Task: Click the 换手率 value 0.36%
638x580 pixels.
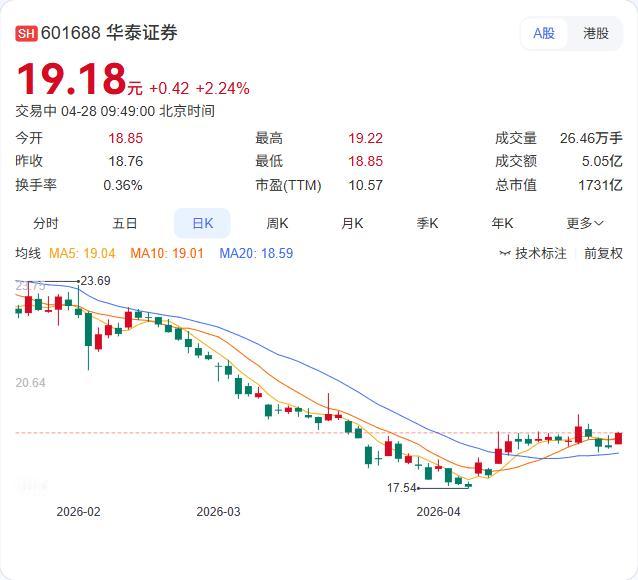Action: pyautogui.click(x=122, y=185)
